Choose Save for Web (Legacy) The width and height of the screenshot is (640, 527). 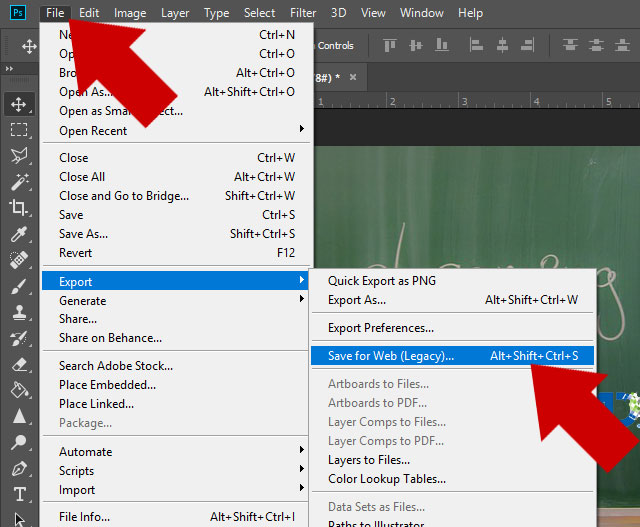tap(452, 356)
